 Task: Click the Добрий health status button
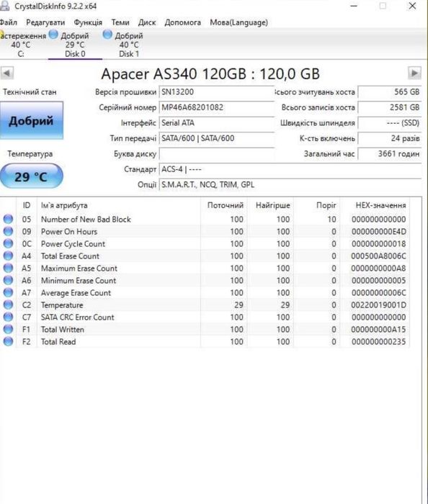32,120
